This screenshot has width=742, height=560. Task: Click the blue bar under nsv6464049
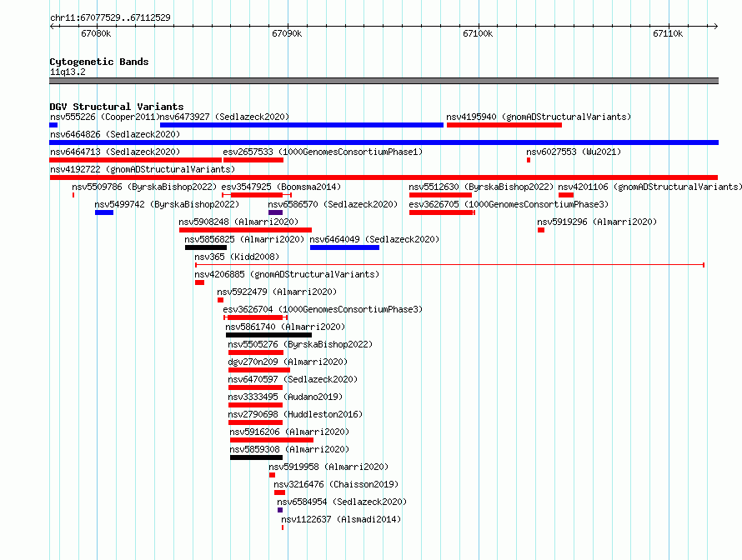pos(344,247)
